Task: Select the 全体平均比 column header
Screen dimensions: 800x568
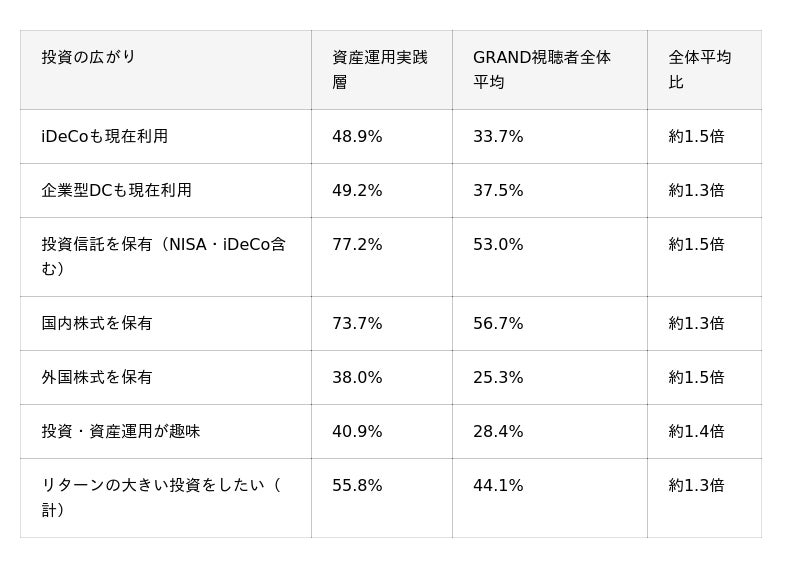Action: 704,70
